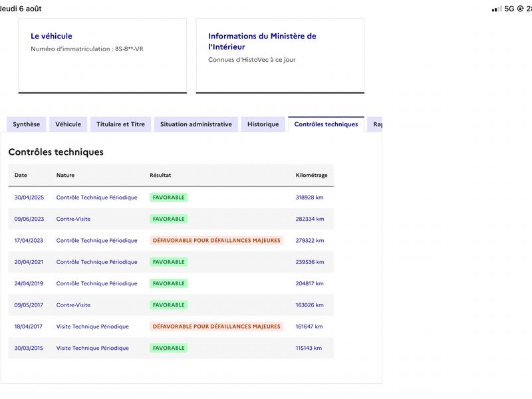This screenshot has width=532, height=399.
Task: Click mileage 318928 km
Action: 309,198
